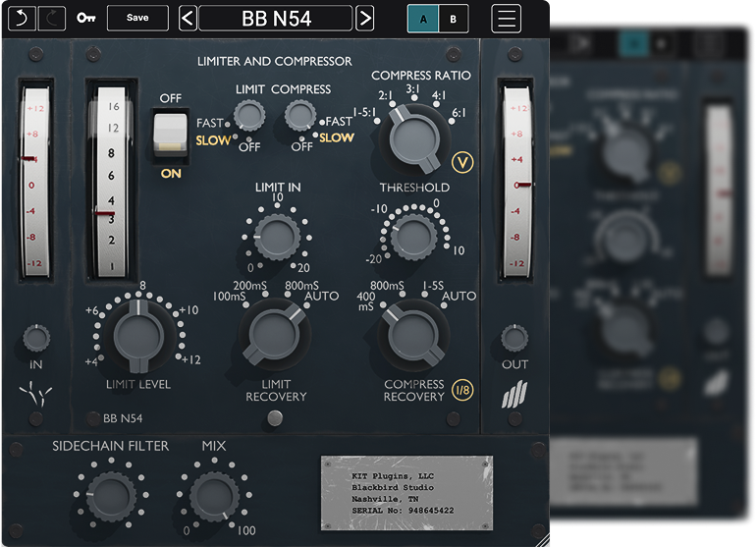Click the circled 1/8 icon

tap(461, 391)
